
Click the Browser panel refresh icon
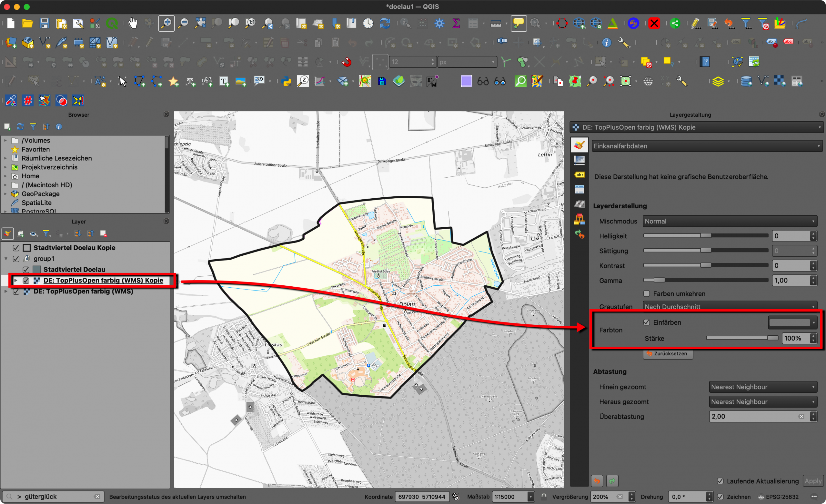(x=20, y=127)
